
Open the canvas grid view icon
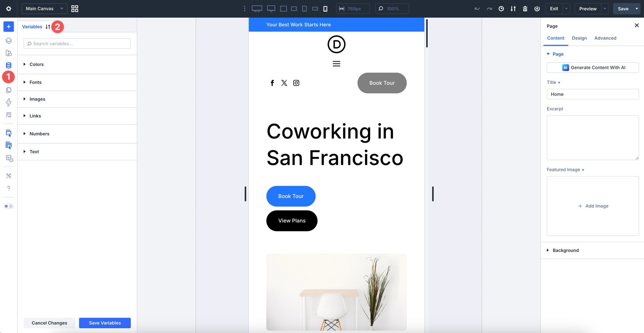coord(75,9)
